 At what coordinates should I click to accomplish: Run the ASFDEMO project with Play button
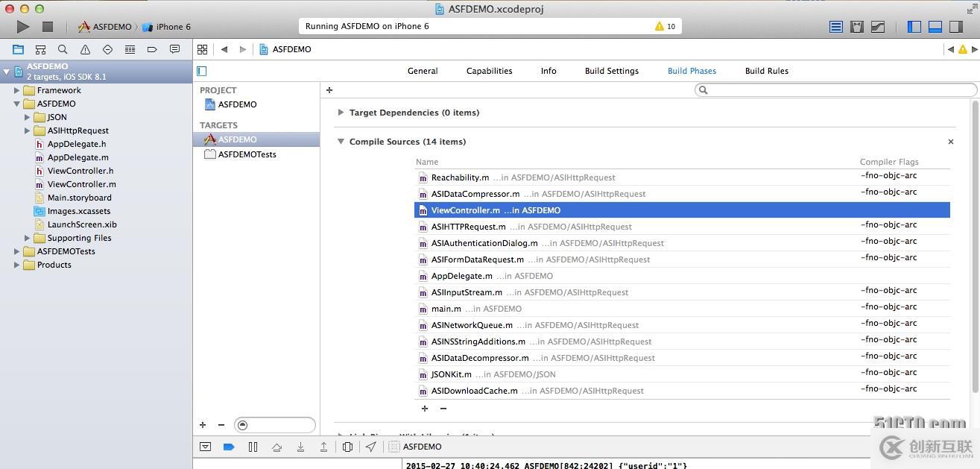(23, 27)
